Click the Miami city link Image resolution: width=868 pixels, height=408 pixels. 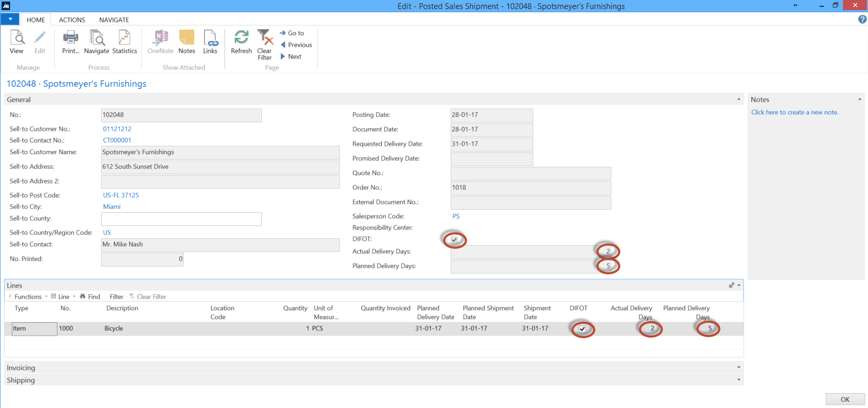[112, 206]
